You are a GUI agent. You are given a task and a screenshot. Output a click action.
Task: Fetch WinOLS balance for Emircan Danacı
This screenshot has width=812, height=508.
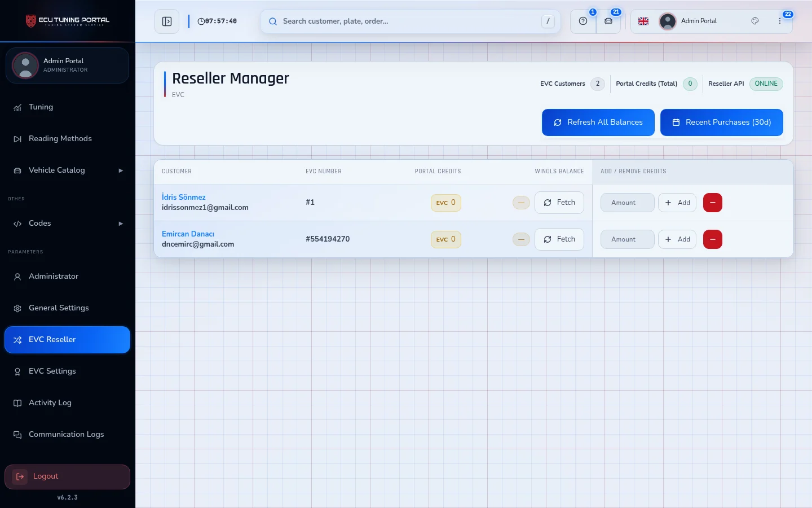(x=559, y=239)
